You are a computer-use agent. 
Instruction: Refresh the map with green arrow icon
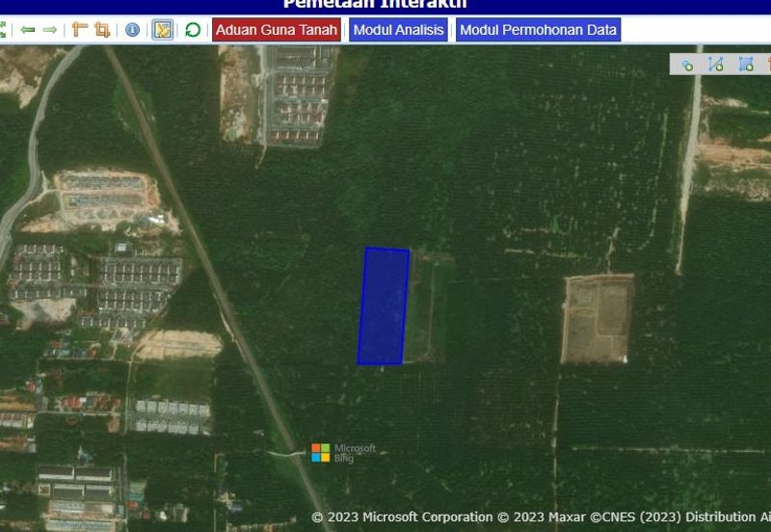click(x=193, y=30)
